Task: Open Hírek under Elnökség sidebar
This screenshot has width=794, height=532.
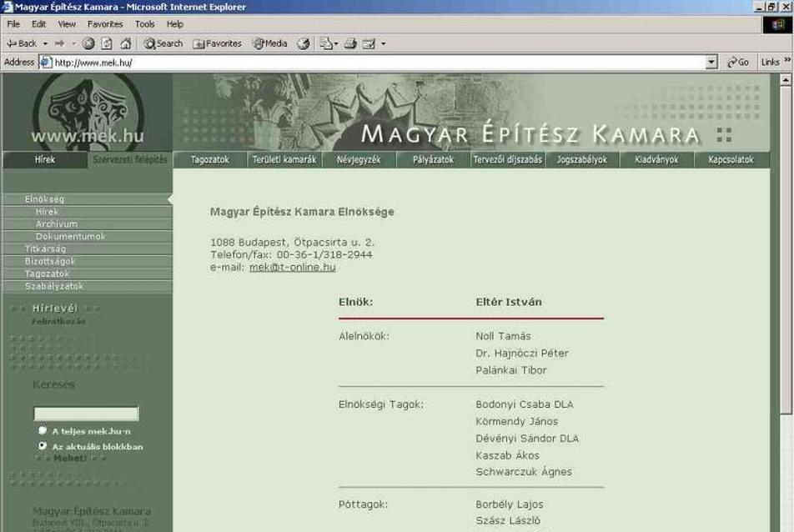Action: [x=87, y=212]
